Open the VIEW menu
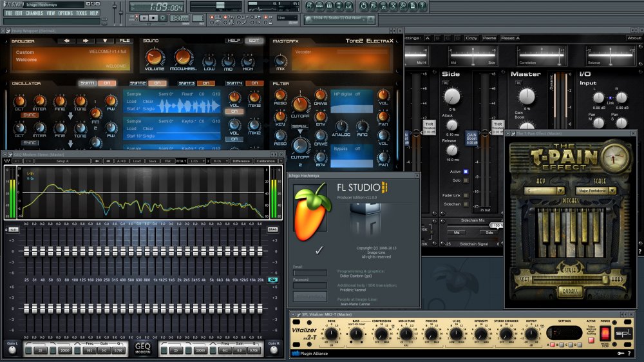 point(50,13)
